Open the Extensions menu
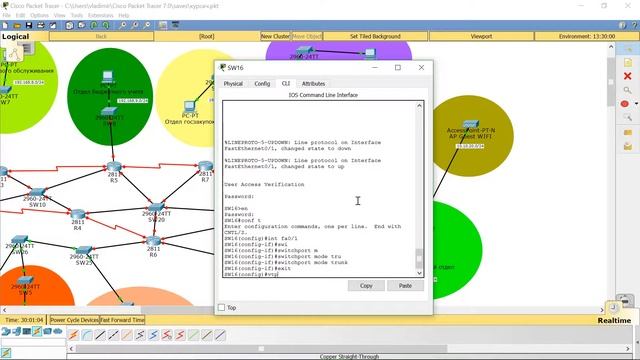 click(x=101, y=16)
